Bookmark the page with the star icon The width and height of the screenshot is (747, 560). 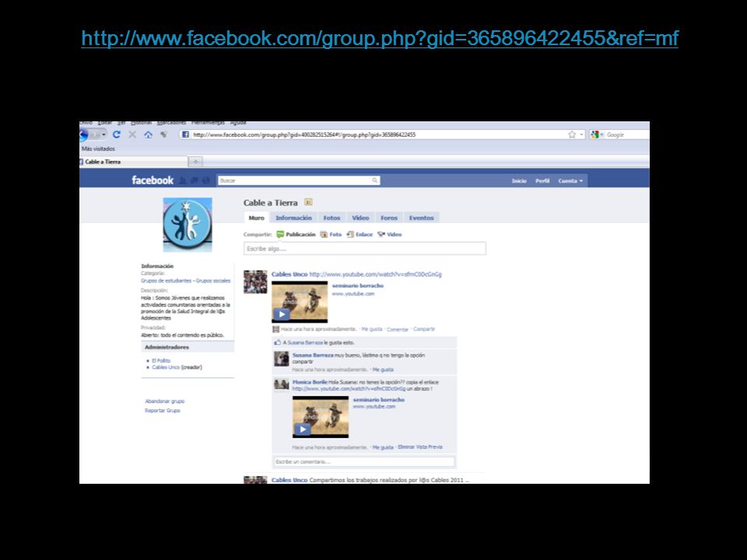pos(572,135)
